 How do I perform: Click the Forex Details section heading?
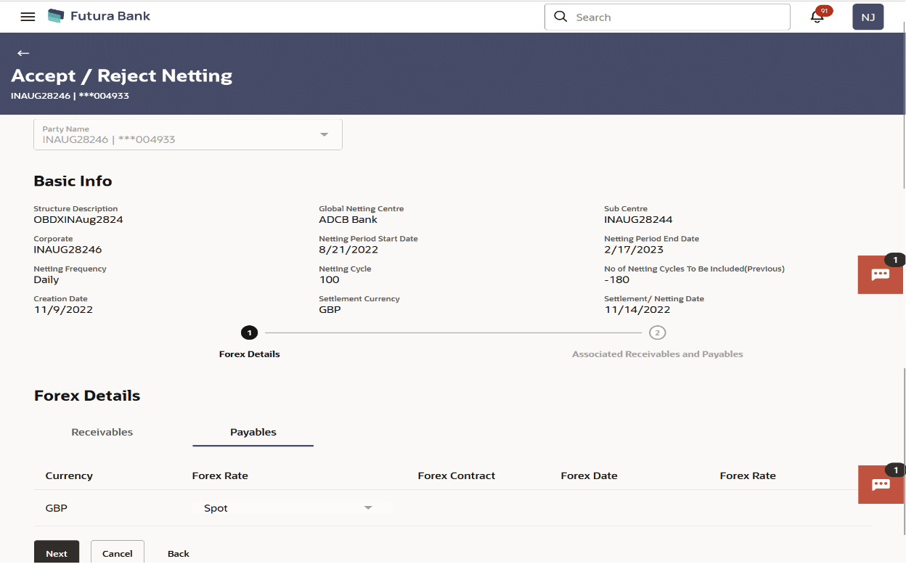(87, 396)
